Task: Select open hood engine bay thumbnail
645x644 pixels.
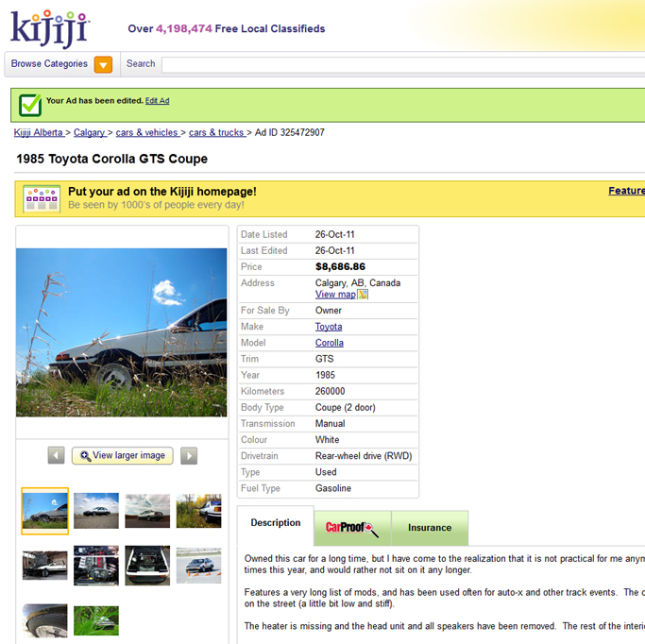Action: pos(147,566)
